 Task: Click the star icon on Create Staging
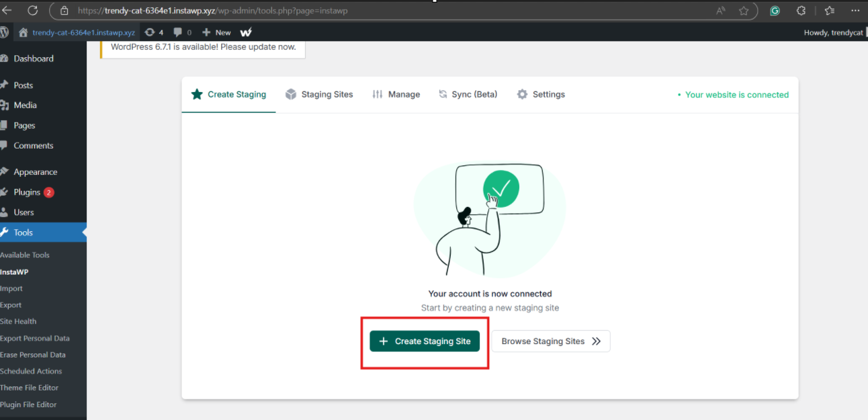tap(197, 94)
